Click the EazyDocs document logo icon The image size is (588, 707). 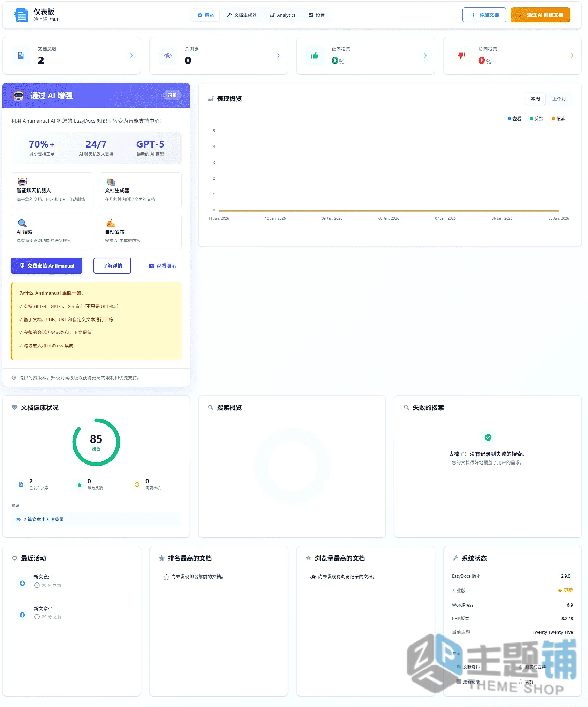21,15
